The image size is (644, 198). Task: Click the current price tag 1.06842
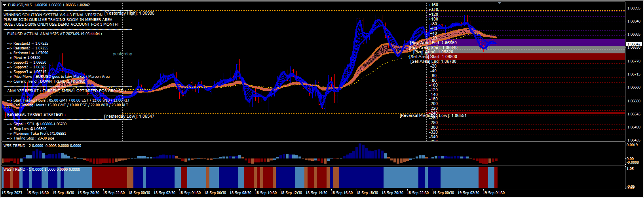(634, 44)
